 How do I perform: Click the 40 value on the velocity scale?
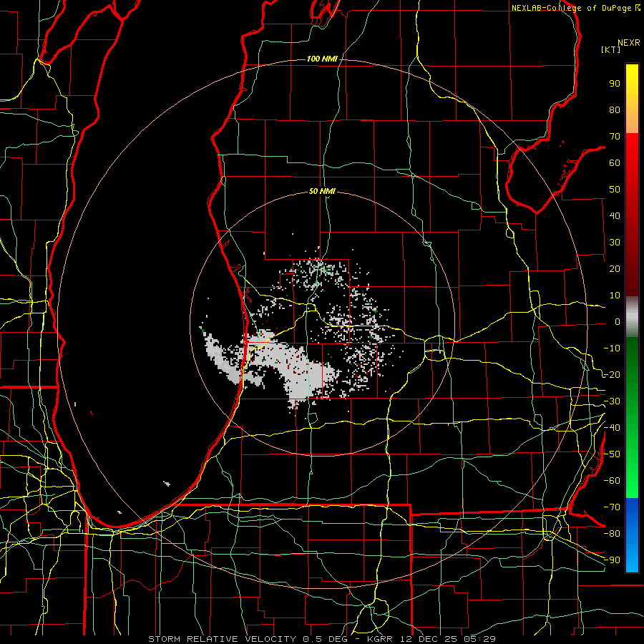coord(615,215)
